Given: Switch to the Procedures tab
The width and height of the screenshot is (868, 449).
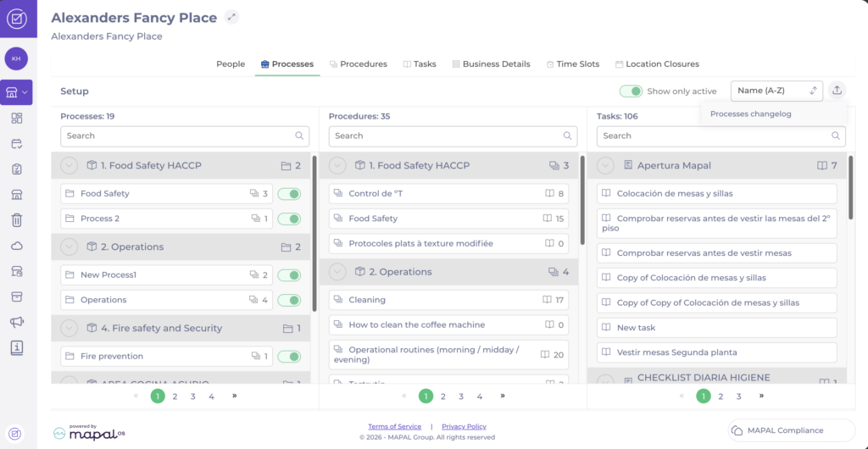Looking at the screenshot, I should (x=359, y=64).
